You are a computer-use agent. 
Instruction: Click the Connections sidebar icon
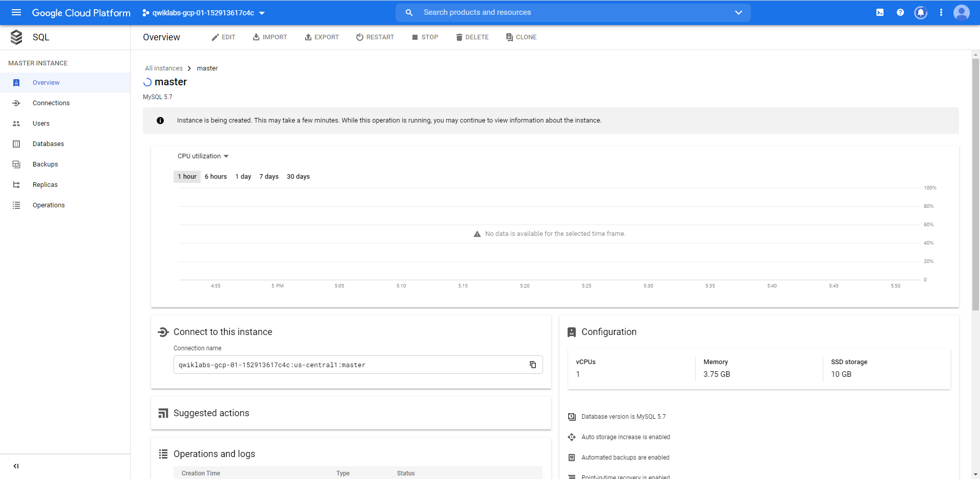[16, 103]
